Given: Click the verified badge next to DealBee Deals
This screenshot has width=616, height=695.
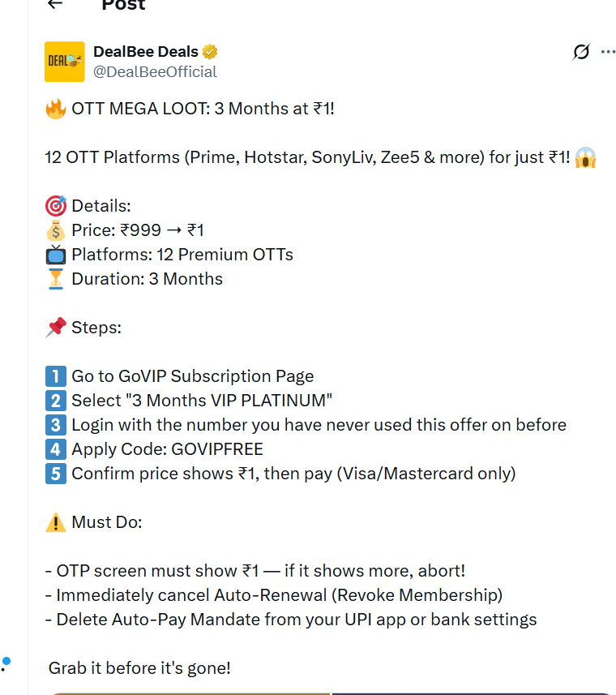Looking at the screenshot, I should (x=209, y=51).
